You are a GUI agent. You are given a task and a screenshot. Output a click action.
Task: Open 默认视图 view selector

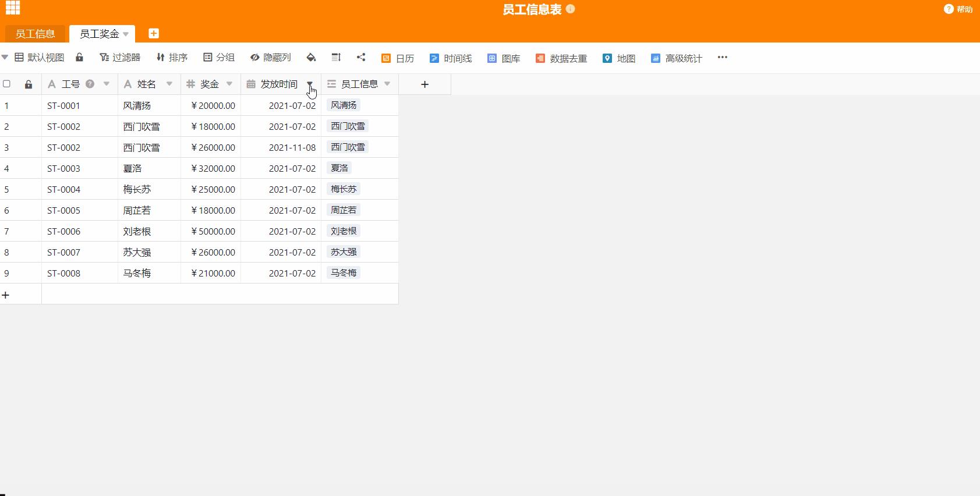point(40,57)
